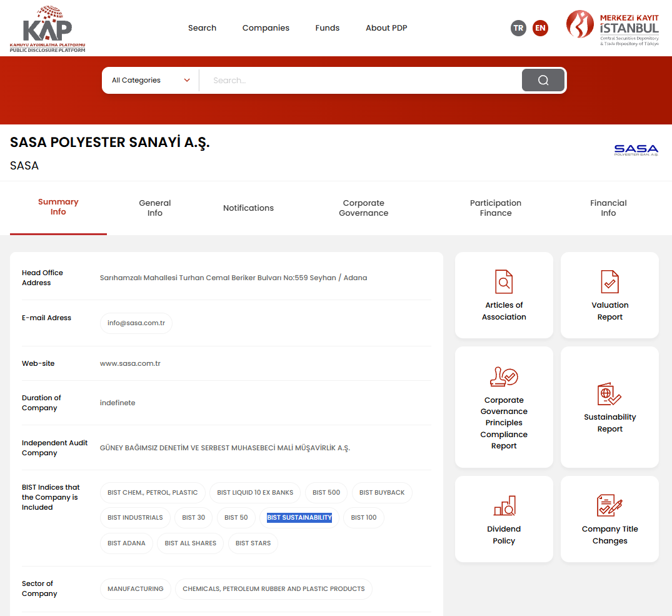Click the www.sasa.com.tr website link
The width and height of the screenshot is (672, 616).
coord(130,363)
